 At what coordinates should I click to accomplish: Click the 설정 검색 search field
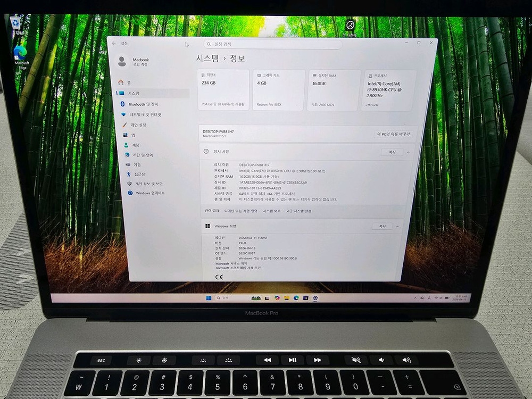[x=272, y=45]
